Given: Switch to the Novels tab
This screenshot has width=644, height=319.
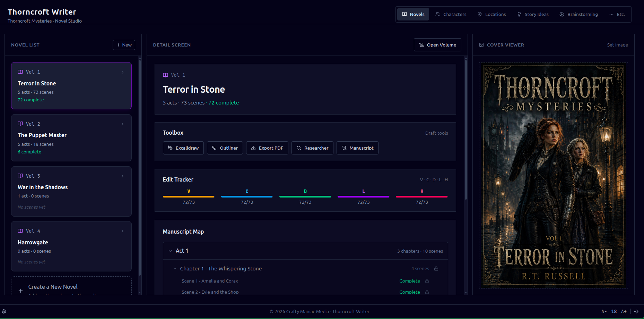Looking at the screenshot, I should point(413,14).
